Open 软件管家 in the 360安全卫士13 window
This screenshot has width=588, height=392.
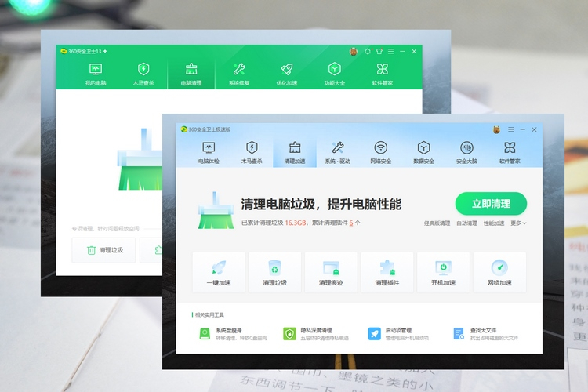[382, 74]
